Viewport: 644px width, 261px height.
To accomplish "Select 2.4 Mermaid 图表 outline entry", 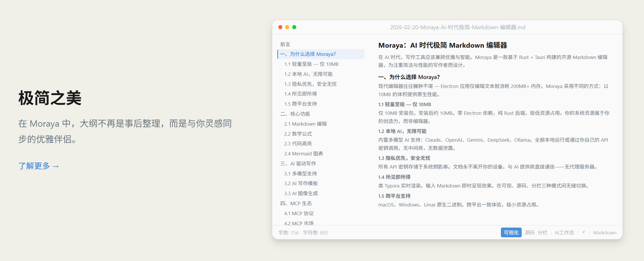I will click(304, 154).
